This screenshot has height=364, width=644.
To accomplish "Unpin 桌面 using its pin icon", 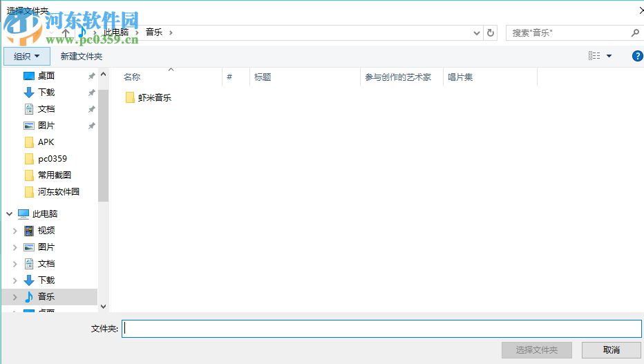I will point(92,76).
